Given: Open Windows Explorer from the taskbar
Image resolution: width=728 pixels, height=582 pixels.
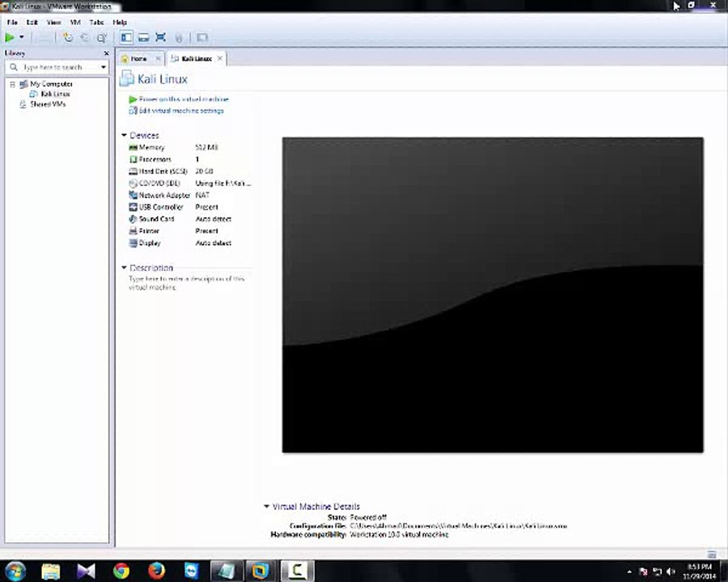Looking at the screenshot, I should coord(50,571).
